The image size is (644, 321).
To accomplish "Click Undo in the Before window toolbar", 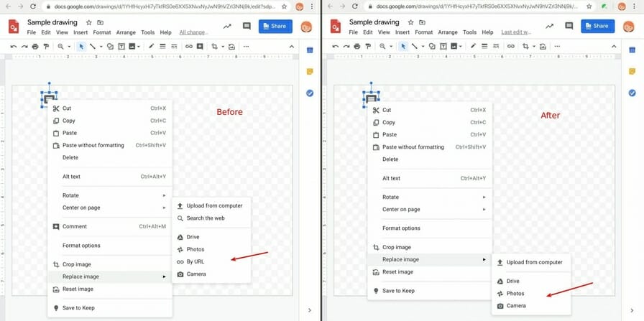I will pyautogui.click(x=13, y=47).
